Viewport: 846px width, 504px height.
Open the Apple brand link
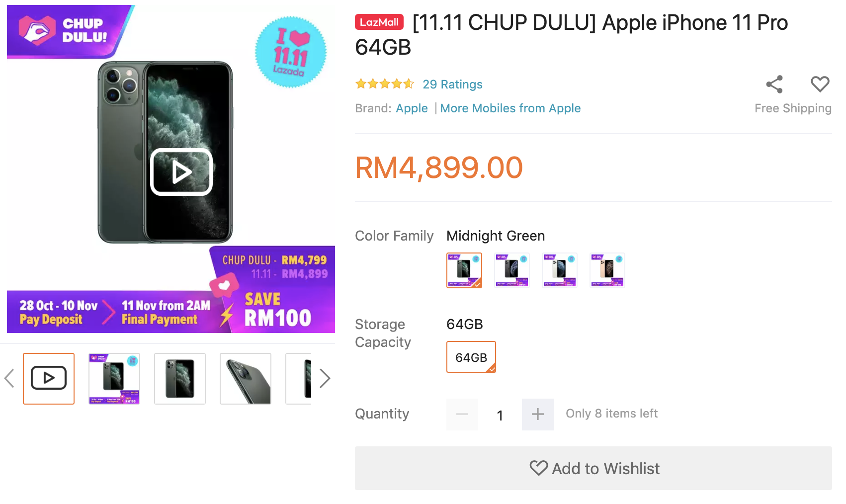click(412, 108)
